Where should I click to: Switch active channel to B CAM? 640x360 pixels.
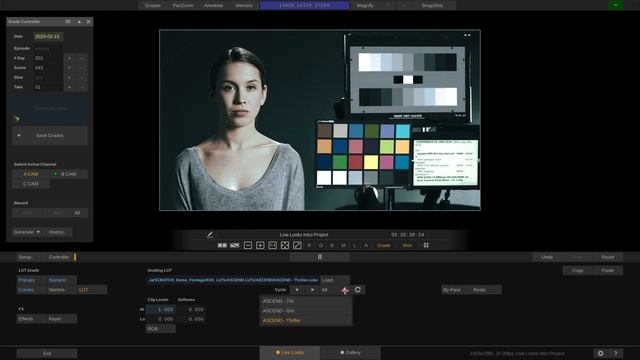click(69, 174)
